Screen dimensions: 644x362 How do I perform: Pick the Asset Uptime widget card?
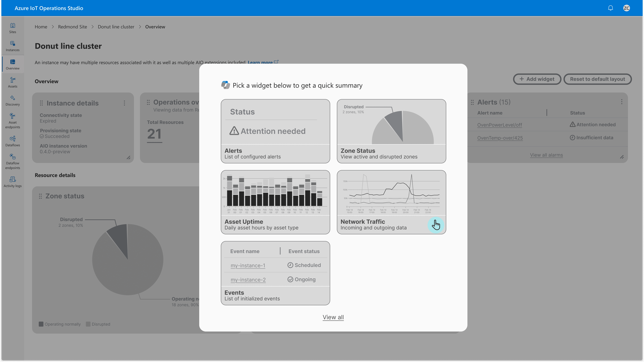click(x=275, y=202)
